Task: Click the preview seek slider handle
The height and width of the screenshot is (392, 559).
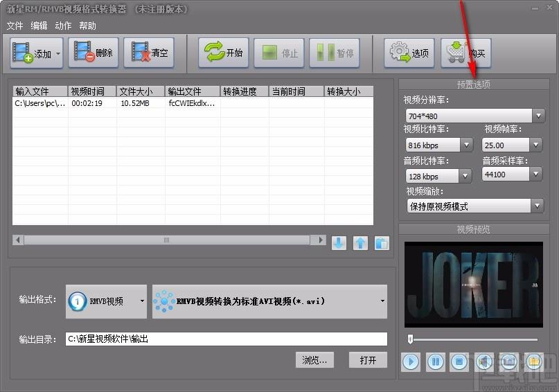Action: (410, 339)
